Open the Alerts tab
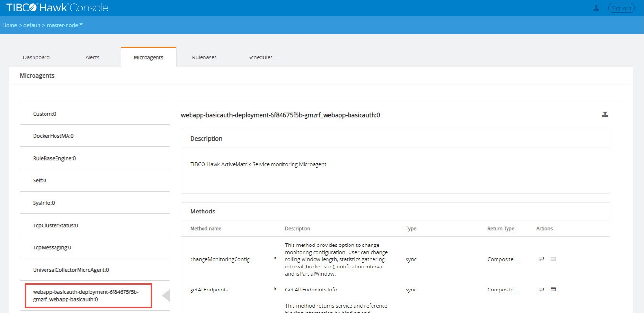Screen dimensions: 644x313 [x=92, y=57]
